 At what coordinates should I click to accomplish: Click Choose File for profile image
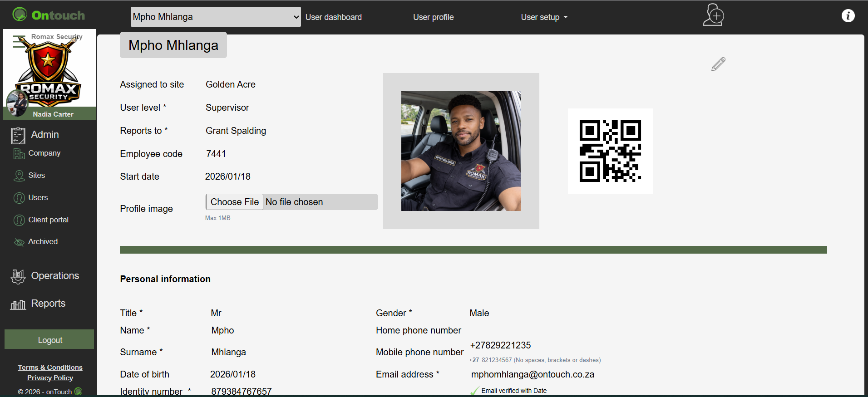235,202
